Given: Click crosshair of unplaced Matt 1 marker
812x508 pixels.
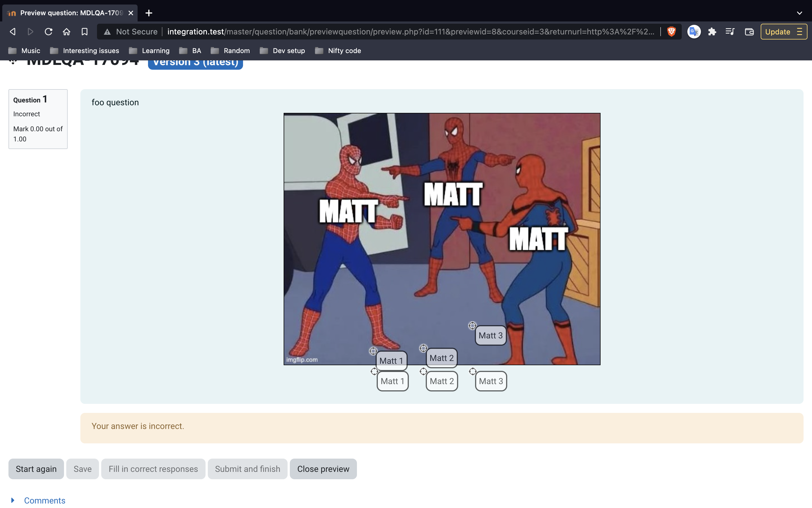Looking at the screenshot, I should [374, 371].
